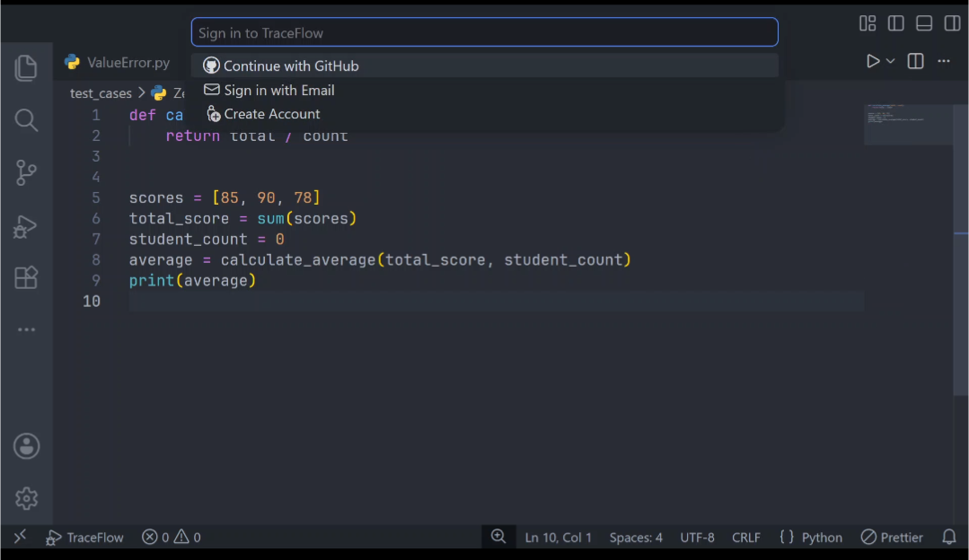Click the return total / count line
Image resolution: width=969 pixels, height=560 pixels.
point(257,136)
